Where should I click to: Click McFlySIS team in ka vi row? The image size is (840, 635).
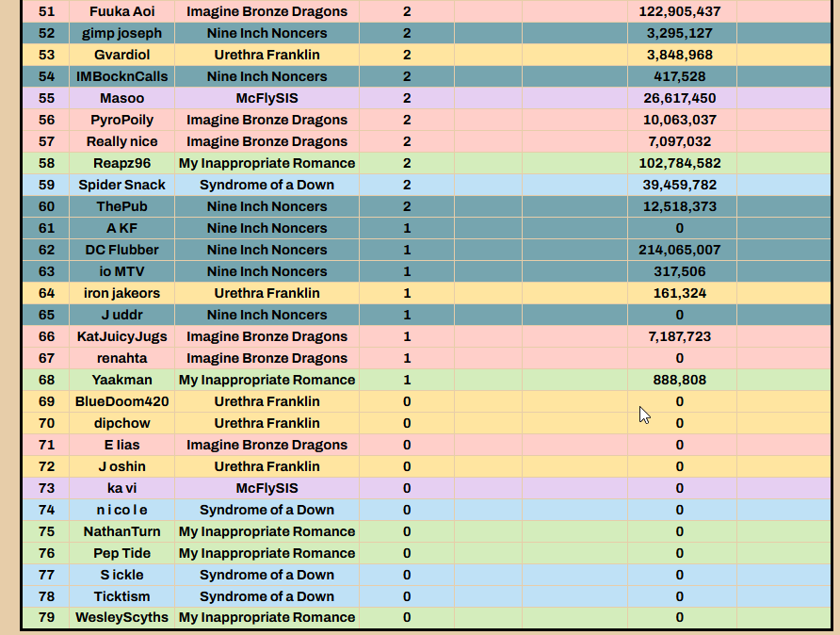point(267,489)
